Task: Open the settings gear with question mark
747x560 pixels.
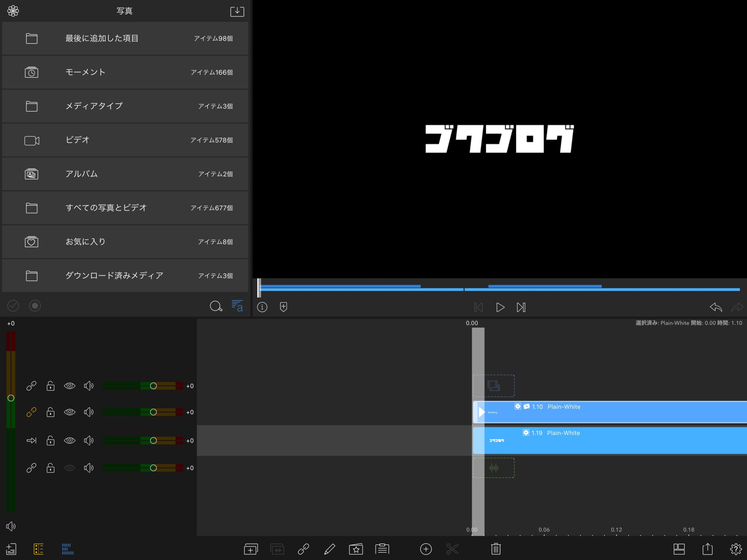Action: (736, 549)
